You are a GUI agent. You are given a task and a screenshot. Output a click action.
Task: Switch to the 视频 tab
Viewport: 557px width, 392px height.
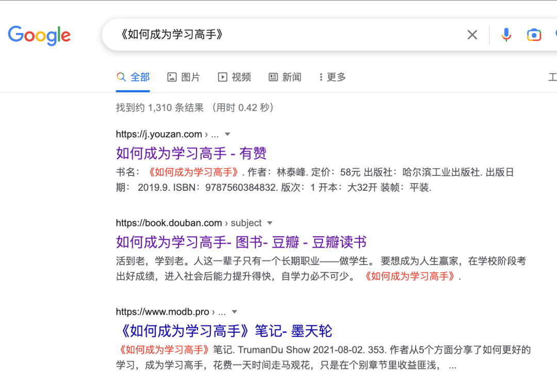pyautogui.click(x=235, y=77)
